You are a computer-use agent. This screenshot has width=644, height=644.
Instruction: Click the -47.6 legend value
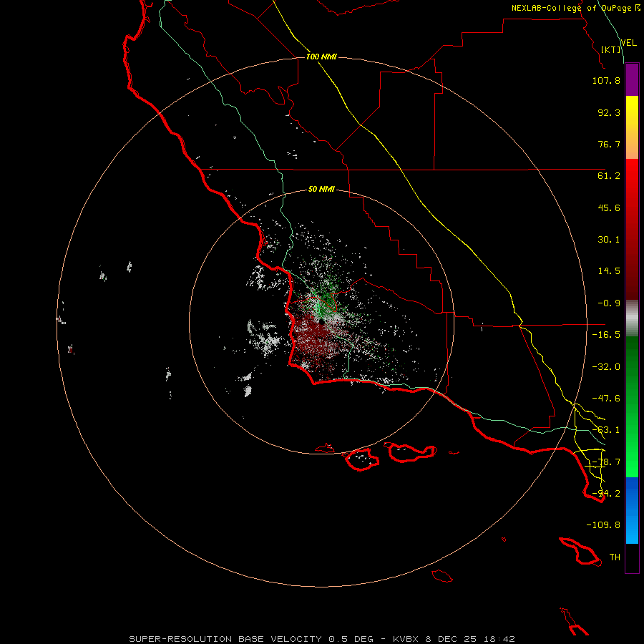[606, 399]
